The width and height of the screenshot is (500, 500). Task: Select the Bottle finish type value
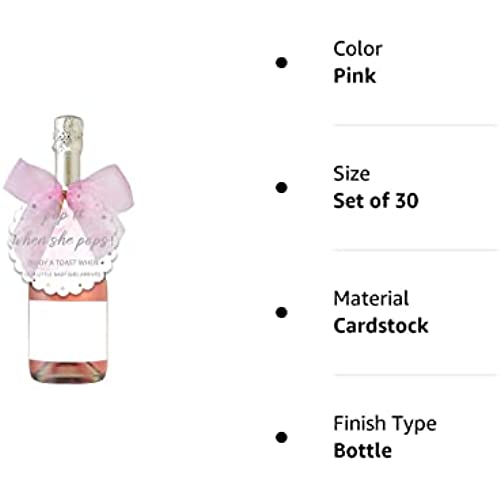click(363, 451)
